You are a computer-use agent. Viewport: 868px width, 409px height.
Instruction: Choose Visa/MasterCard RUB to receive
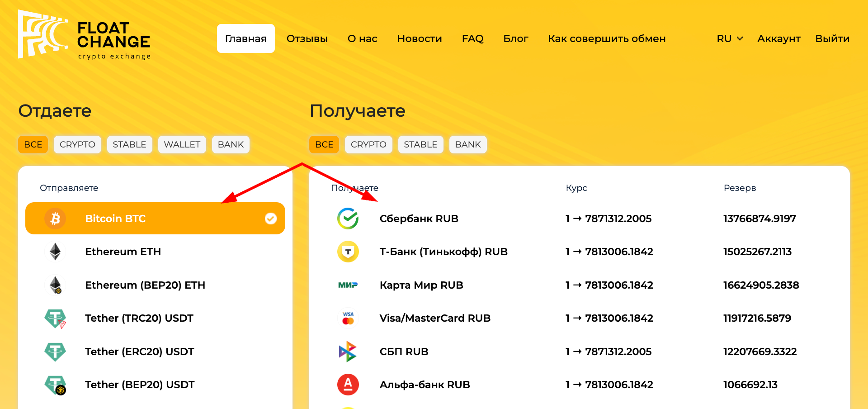click(x=580, y=318)
